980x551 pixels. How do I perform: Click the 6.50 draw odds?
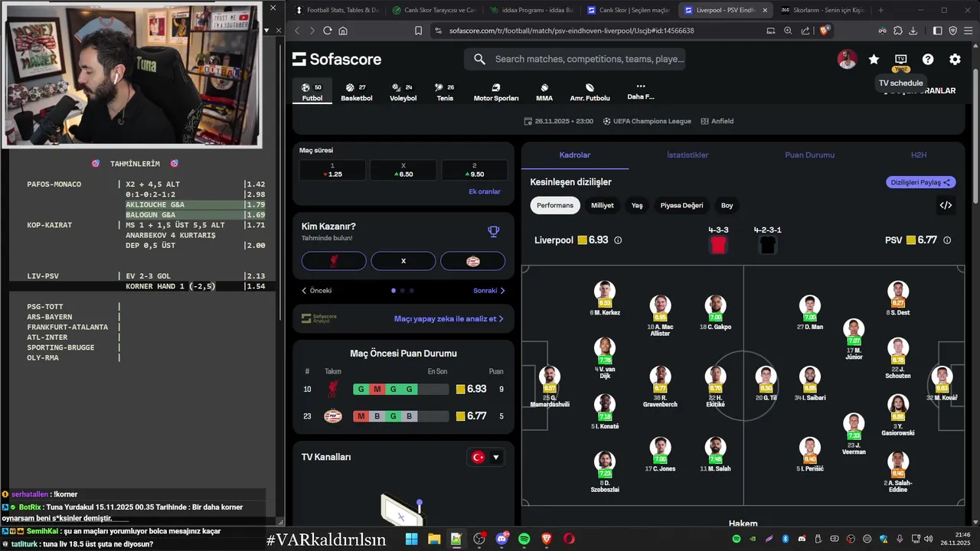(x=403, y=170)
